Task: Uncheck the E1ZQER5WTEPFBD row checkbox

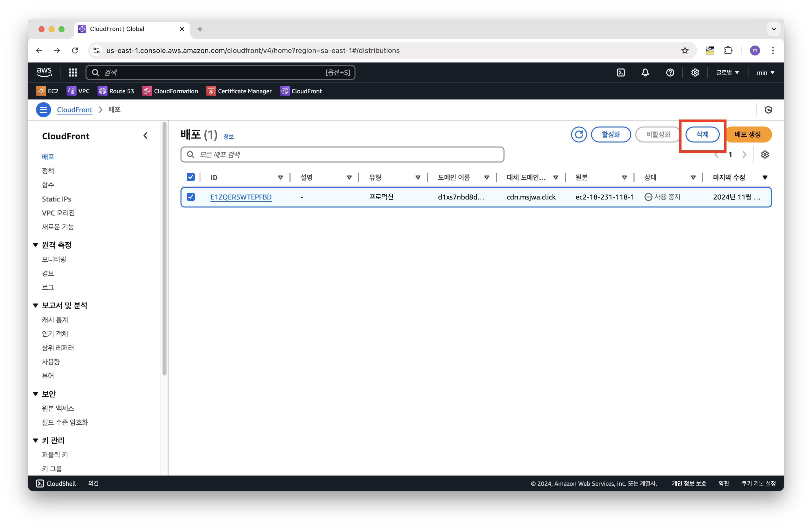Action: (x=191, y=197)
